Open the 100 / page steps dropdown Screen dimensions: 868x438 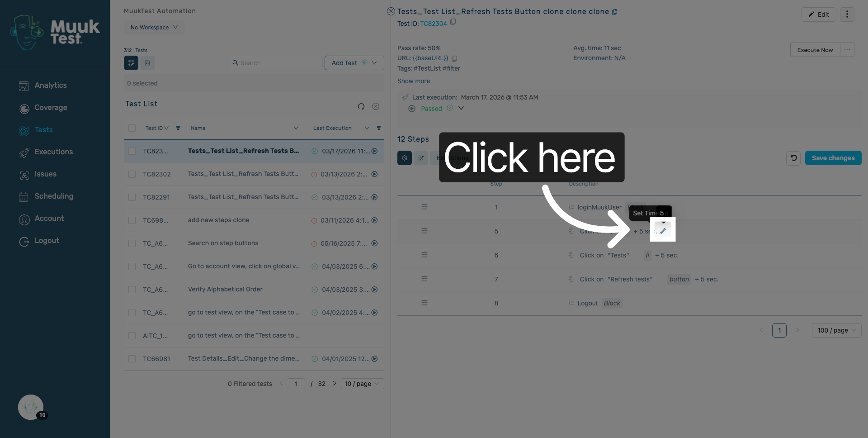click(x=837, y=330)
